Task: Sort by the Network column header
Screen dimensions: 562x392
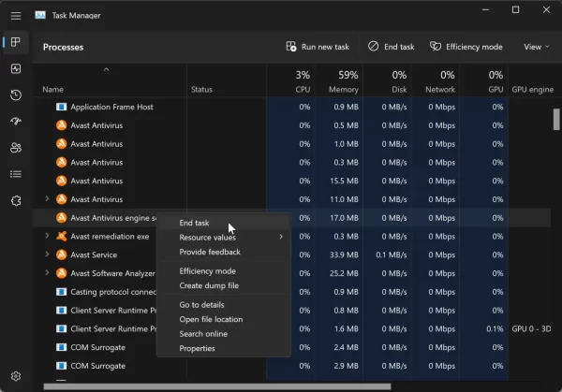Action: pyautogui.click(x=436, y=82)
